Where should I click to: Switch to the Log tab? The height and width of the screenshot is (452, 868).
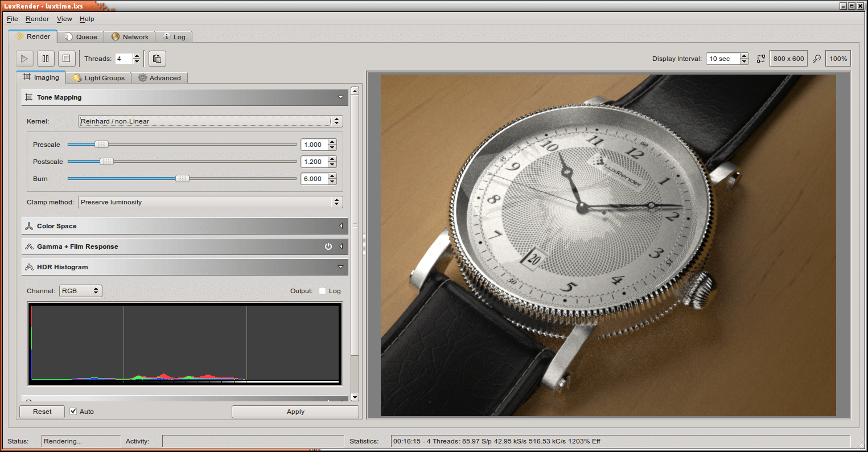point(174,36)
